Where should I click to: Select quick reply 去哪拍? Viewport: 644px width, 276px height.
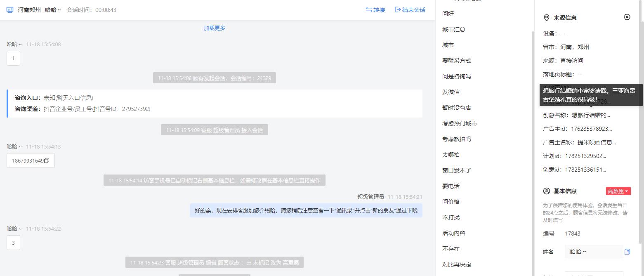click(x=451, y=155)
